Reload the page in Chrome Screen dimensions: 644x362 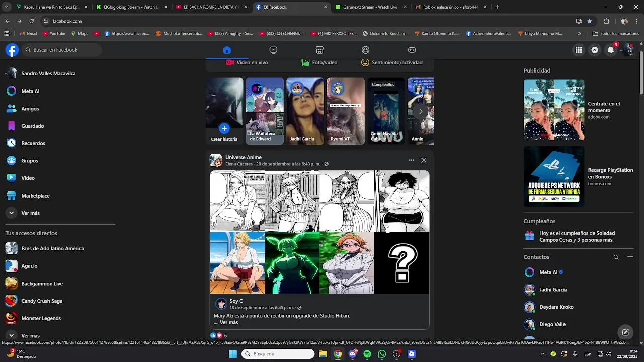31,21
